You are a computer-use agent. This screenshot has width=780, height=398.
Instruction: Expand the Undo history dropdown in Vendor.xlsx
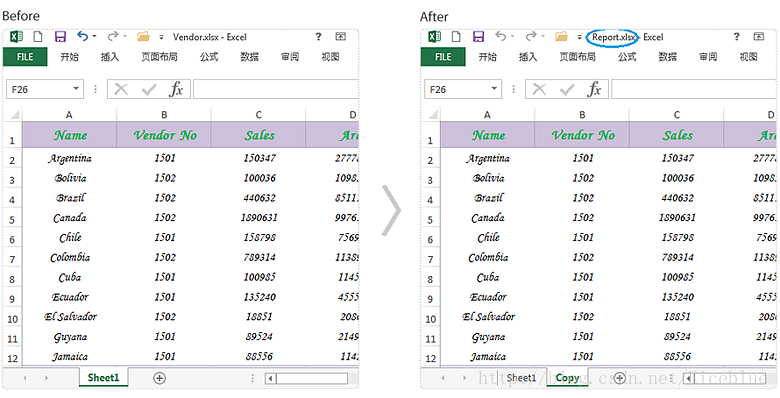(95, 37)
